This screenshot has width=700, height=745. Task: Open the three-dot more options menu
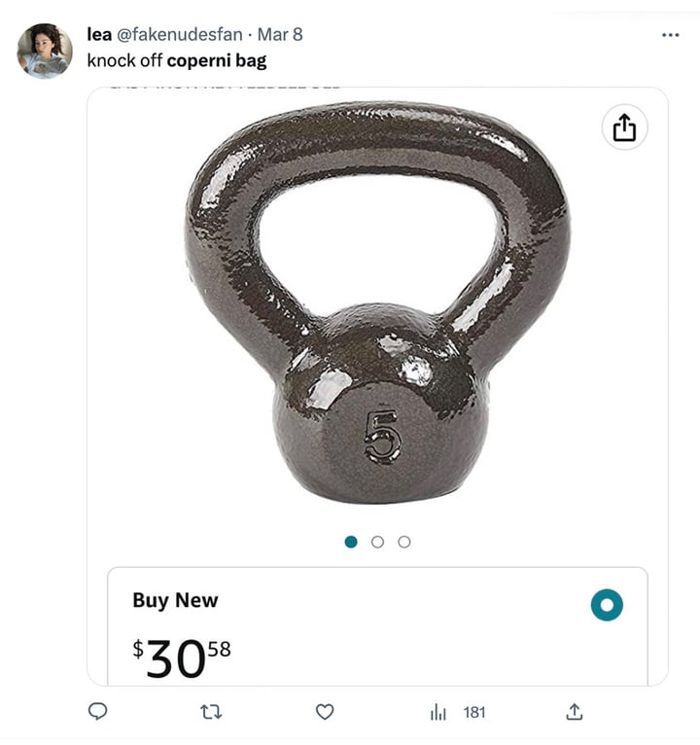(x=670, y=35)
